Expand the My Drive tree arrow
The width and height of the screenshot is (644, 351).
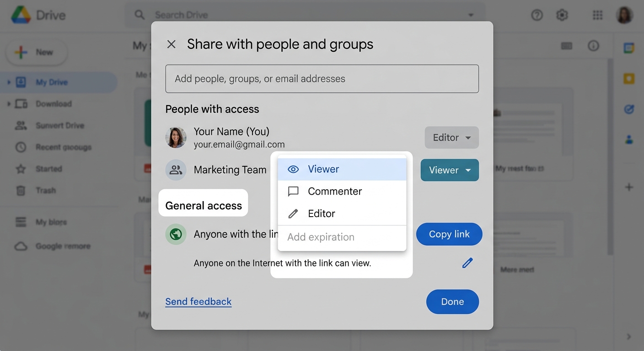9,82
